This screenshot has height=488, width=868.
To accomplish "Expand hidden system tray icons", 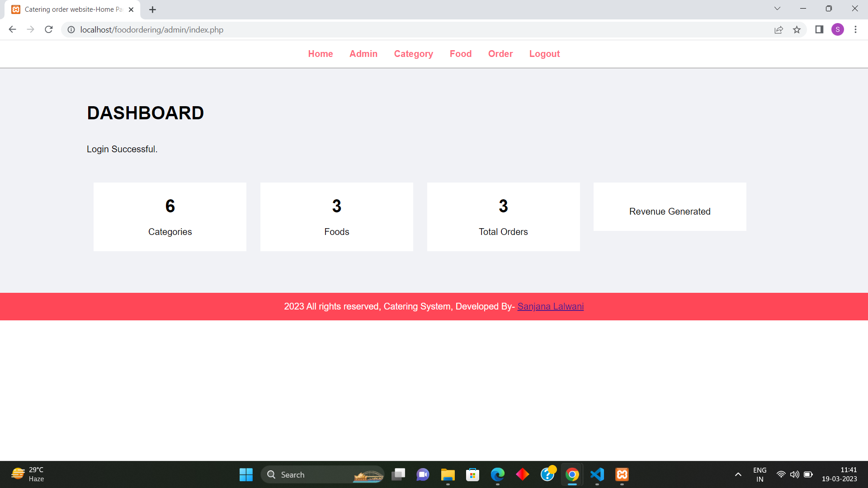I will tap(738, 474).
